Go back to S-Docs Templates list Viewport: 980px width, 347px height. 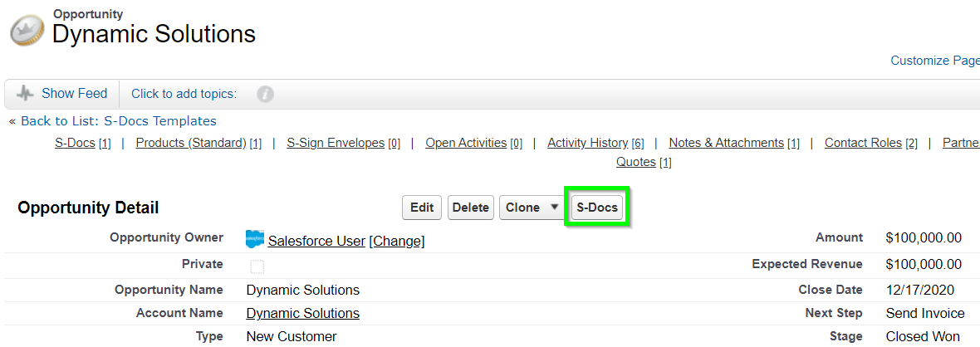[119, 121]
